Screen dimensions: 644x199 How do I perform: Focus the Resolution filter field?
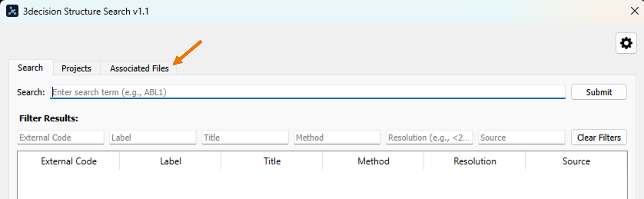coord(429,138)
